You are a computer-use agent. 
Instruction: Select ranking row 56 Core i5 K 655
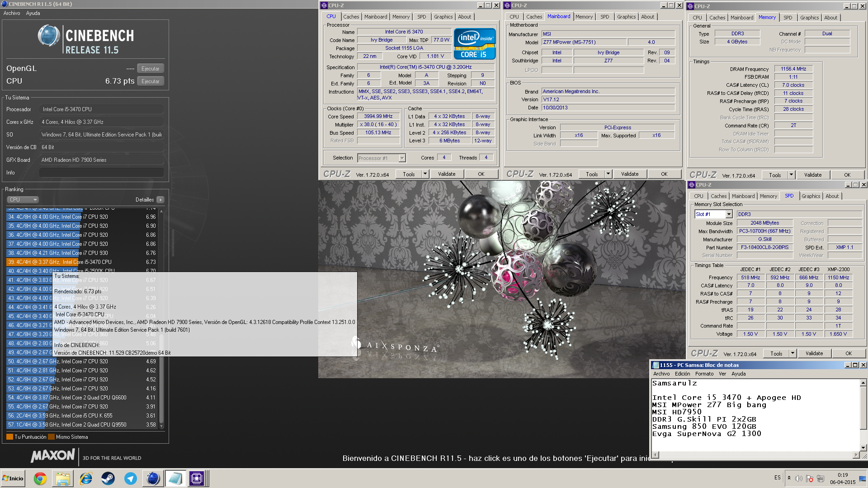pyautogui.click(x=81, y=416)
